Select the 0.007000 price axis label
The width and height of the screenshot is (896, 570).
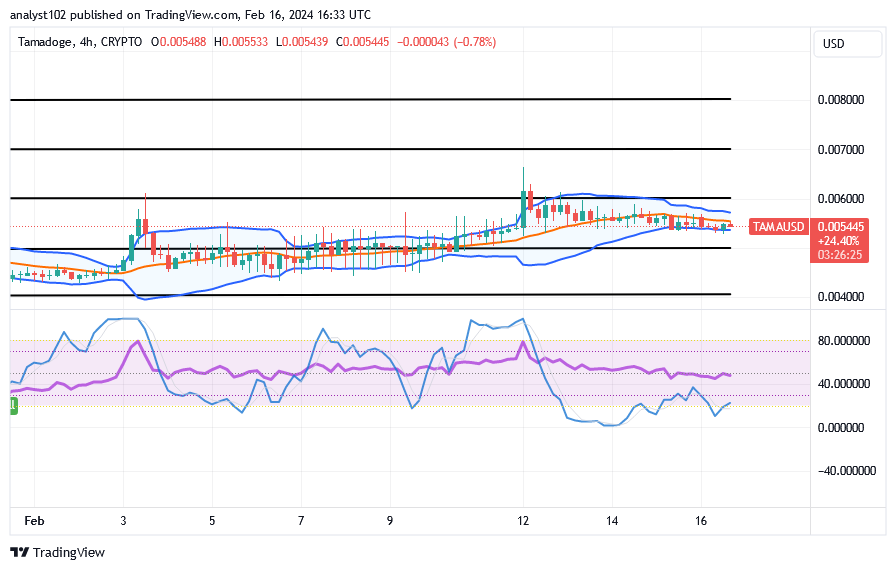841,150
